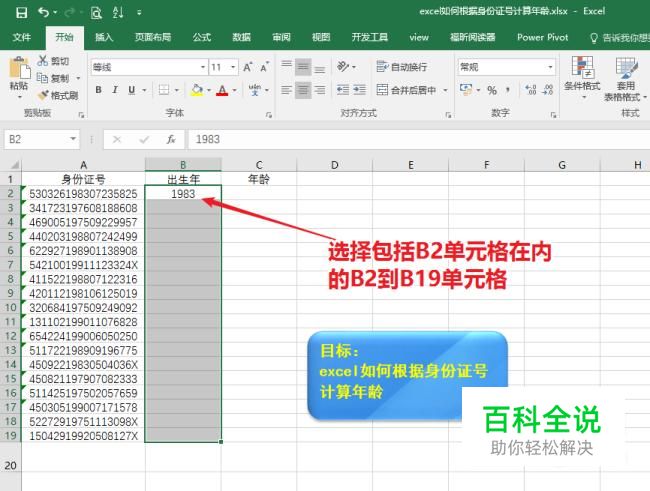Screen dimensions: 650x491
Task: Click the 自动换行 wrap text button
Action: point(402,67)
